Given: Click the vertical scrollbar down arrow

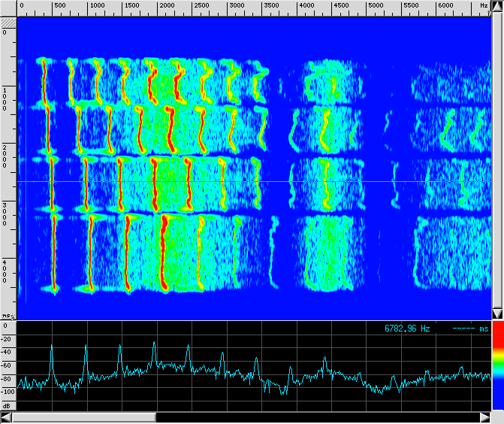Looking at the screenshot, I should [497, 313].
